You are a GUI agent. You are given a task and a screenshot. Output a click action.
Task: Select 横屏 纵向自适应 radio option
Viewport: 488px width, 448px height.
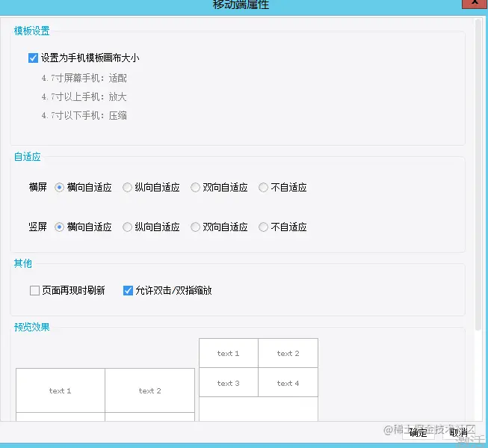click(127, 187)
